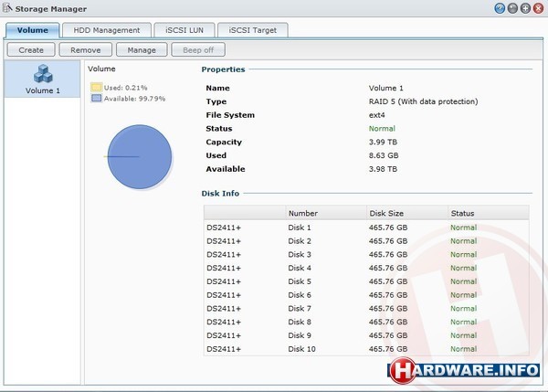Select the Disk 5 row
548x392 pixels.
[366, 281]
